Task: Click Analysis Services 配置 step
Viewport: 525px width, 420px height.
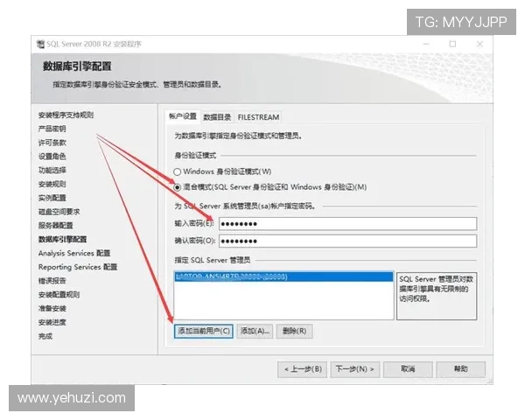Action: pos(74,253)
